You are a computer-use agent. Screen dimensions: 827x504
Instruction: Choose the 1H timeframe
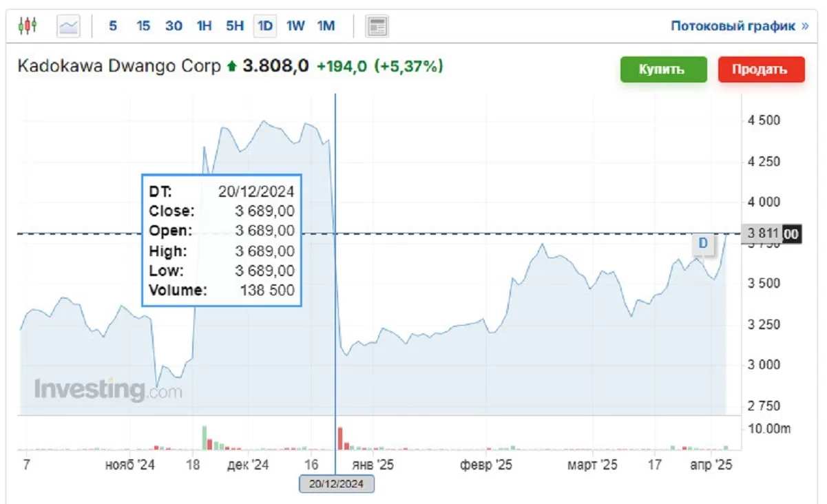tap(204, 26)
